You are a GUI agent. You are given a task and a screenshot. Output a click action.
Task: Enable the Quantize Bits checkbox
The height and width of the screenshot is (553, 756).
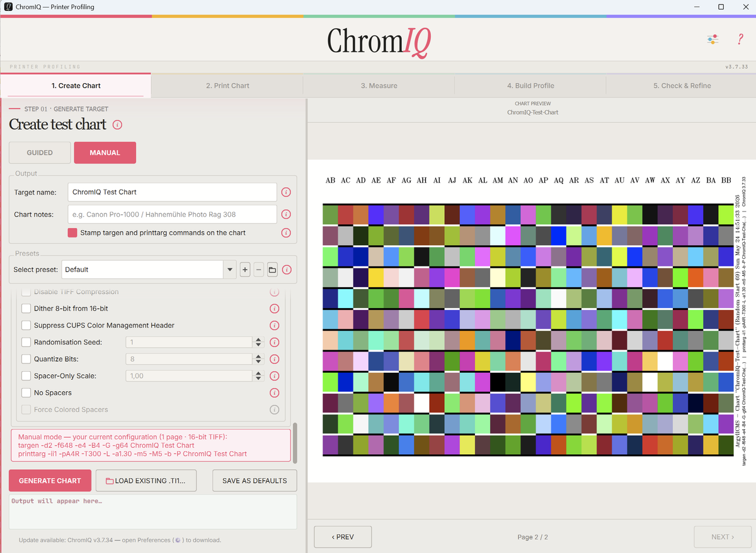pyautogui.click(x=26, y=359)
